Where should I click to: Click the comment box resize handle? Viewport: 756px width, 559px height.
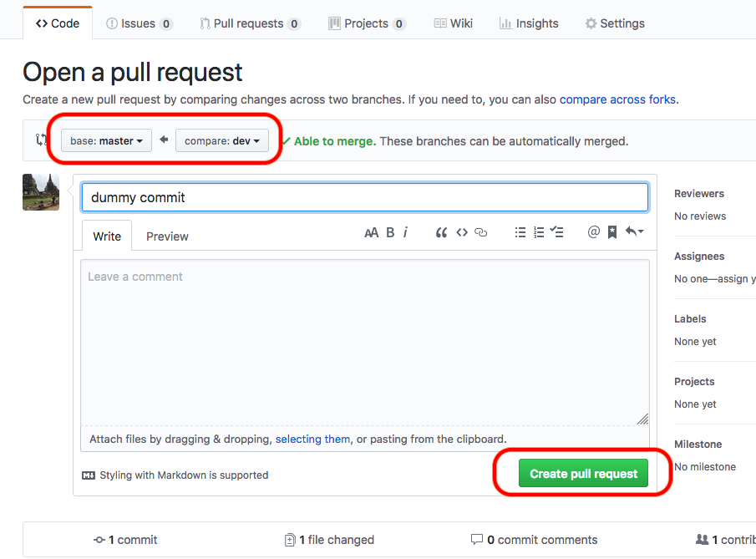coord(642,419)
